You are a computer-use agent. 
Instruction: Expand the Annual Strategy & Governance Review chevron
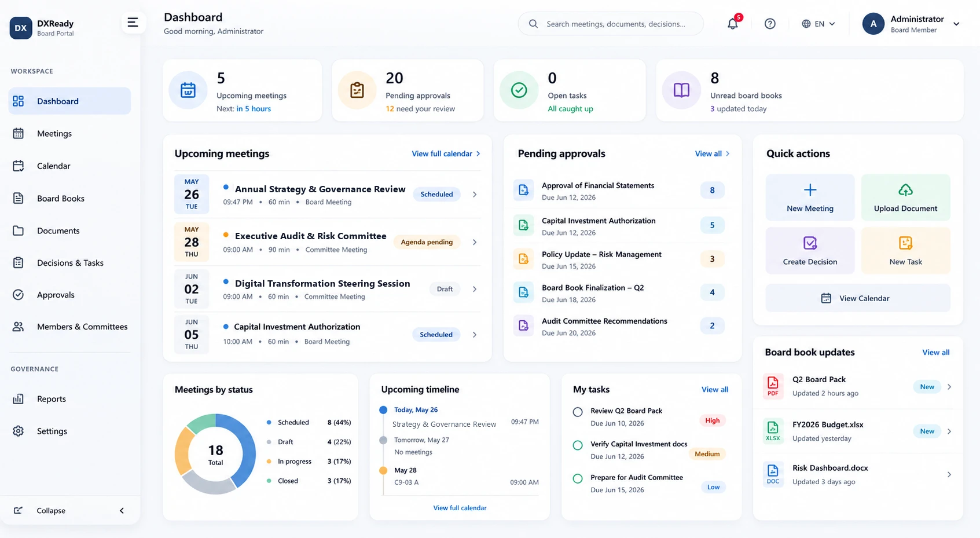coord(475,195)
